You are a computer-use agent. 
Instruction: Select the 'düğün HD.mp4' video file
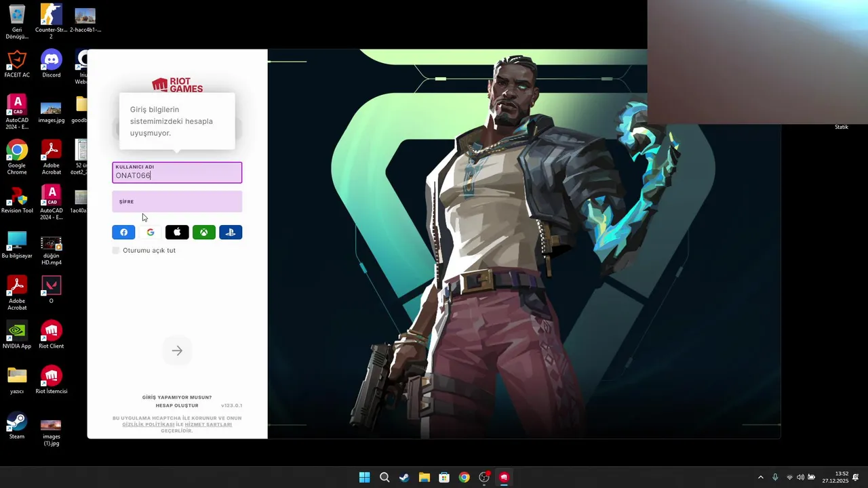point(52,250)
